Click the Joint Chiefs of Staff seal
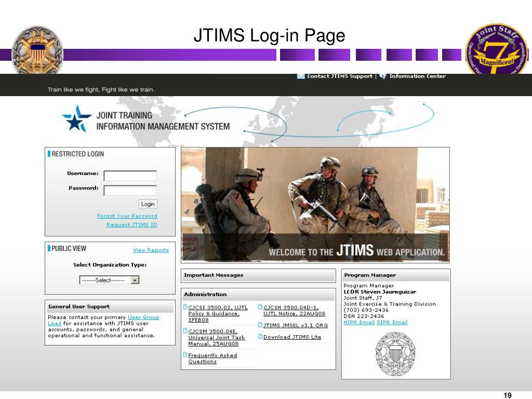 37,50
